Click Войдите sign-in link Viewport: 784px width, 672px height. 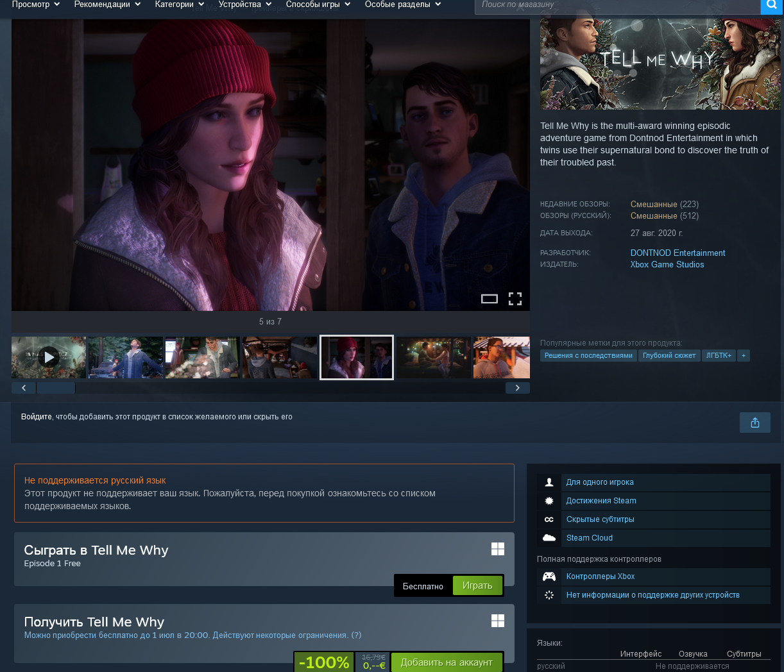coord(37,417)
